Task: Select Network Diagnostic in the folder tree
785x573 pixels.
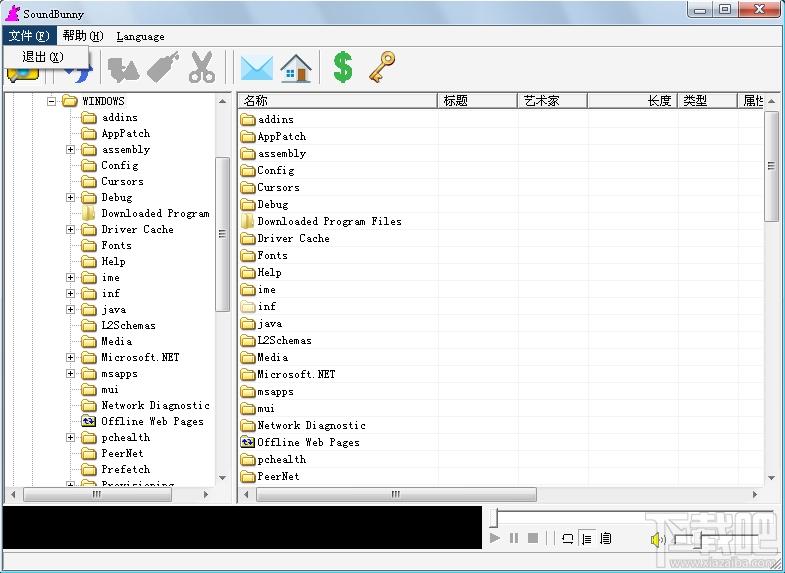Action: [155, 406]
